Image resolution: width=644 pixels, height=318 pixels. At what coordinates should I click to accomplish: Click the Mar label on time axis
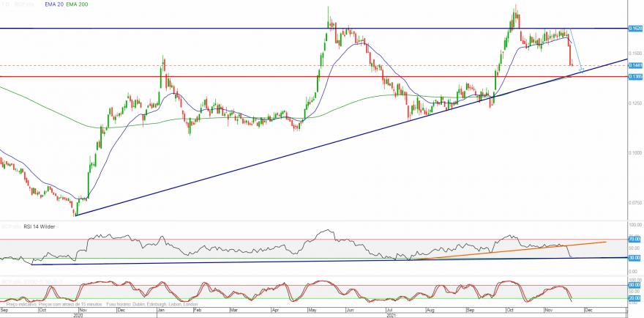(233, 310)
